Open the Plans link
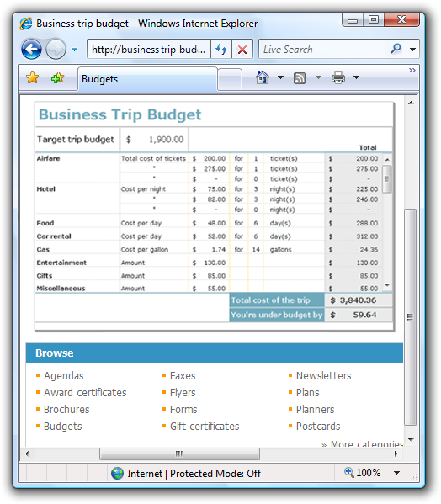The height and width of the screenshot is (504, 441). 308,392
